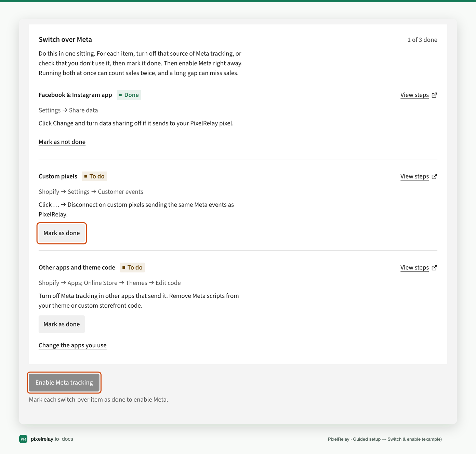Viewport: 476px width, 454px height.
Task: Click the Themes → Edit code path text
Action: coord(153,283)
